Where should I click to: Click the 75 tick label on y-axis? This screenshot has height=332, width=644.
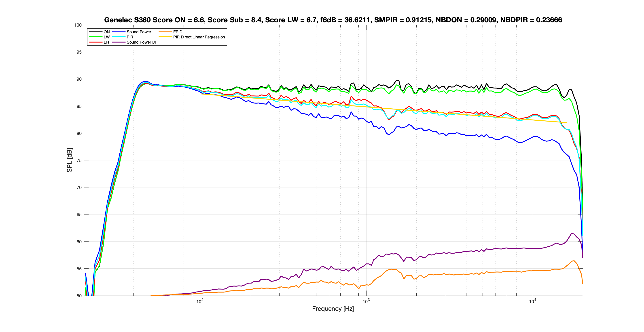[79, 160]
